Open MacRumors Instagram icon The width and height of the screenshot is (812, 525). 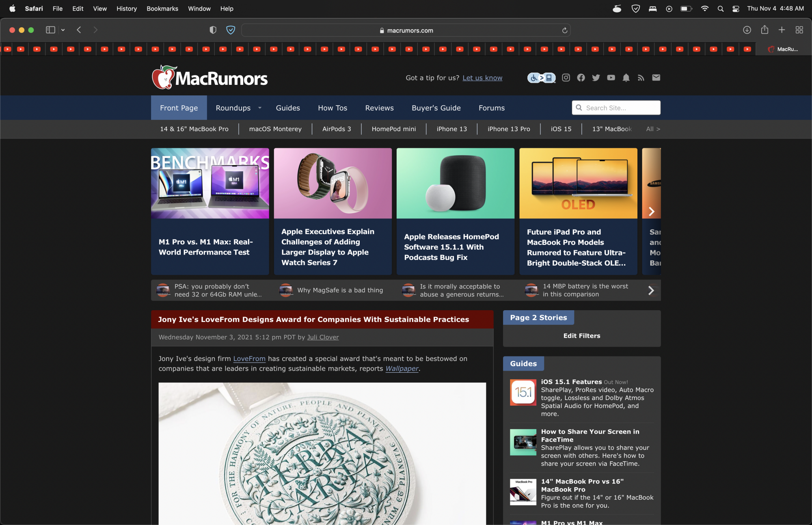click(x=566, y=78)
